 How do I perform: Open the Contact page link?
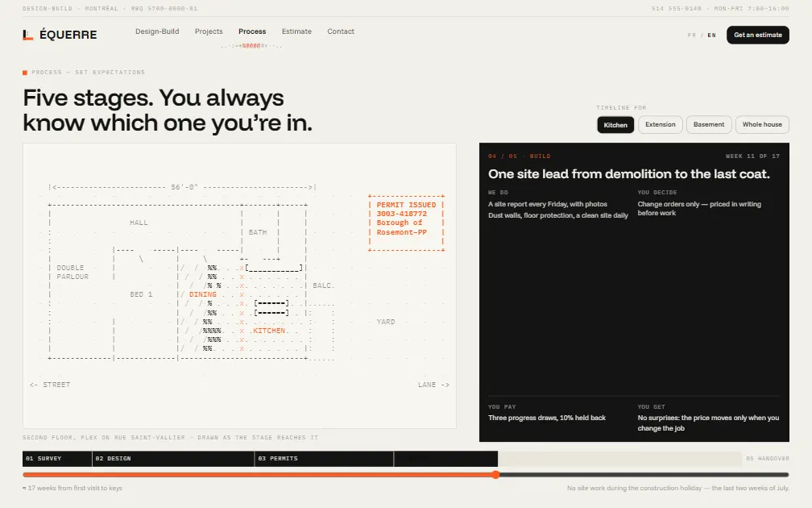pos(341,31)
